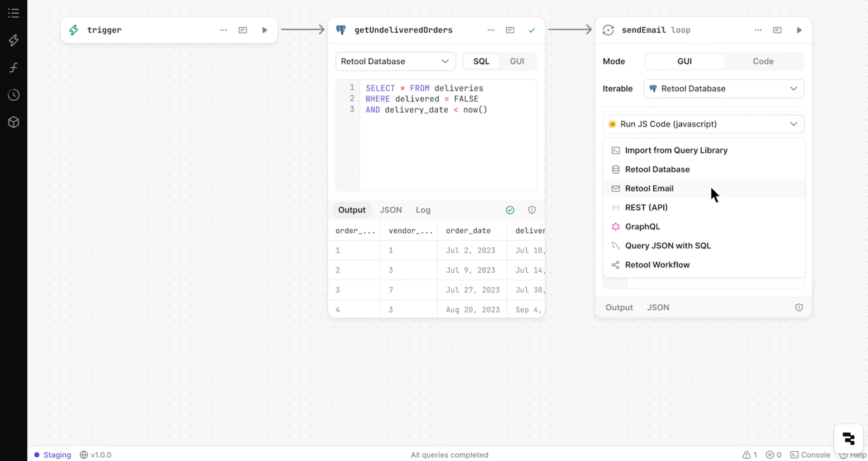Click inside the SQL query editor

(x=448, y=135)
